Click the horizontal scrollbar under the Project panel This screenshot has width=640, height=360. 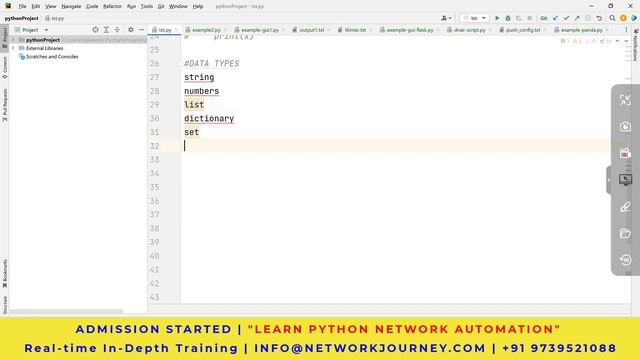[66, 311]
